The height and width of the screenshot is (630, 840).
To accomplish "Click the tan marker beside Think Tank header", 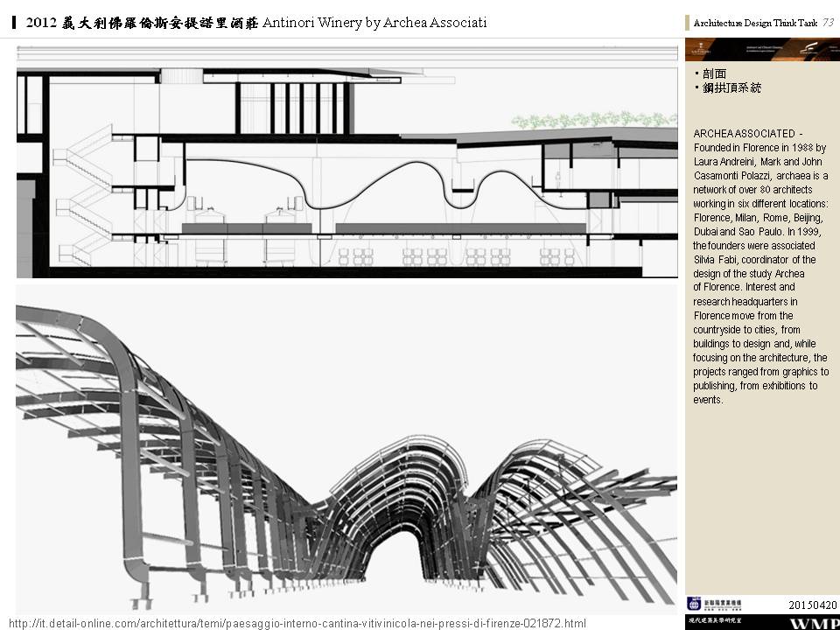I will [687, 24].
